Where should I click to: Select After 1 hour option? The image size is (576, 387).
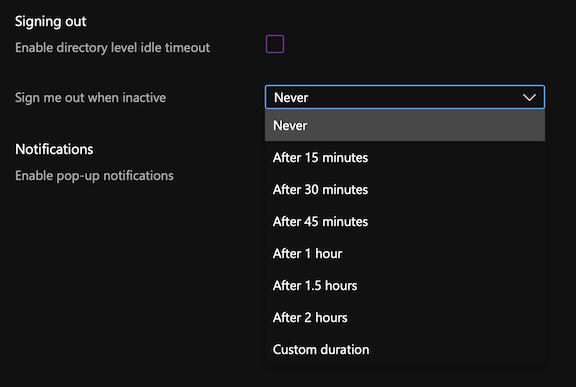pos(405,253)
